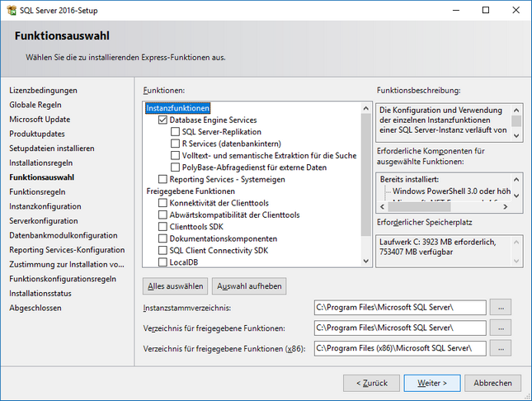
Task: Click right arrow of components horizontal scrollbar
Action: tap(506, 206)
